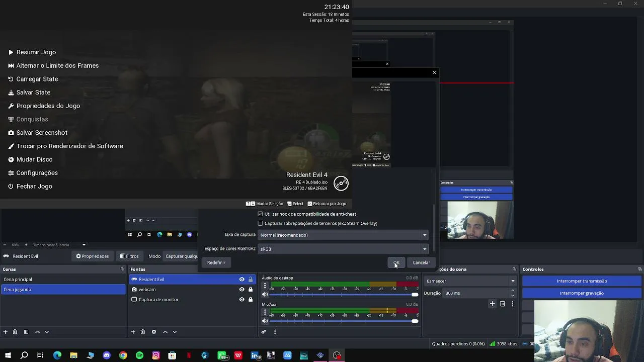Open source properties gear in Fontes toolbar
The image size is (644, 362).
point(154,332)
